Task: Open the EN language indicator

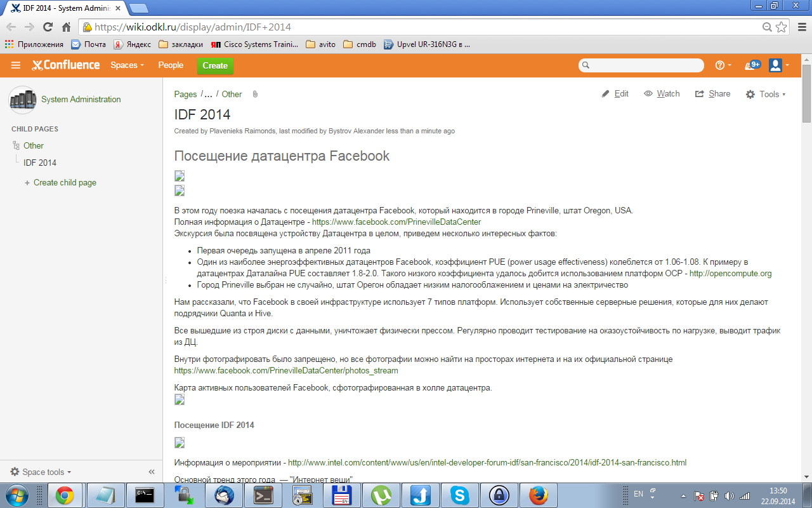Action: pos(638,494)
